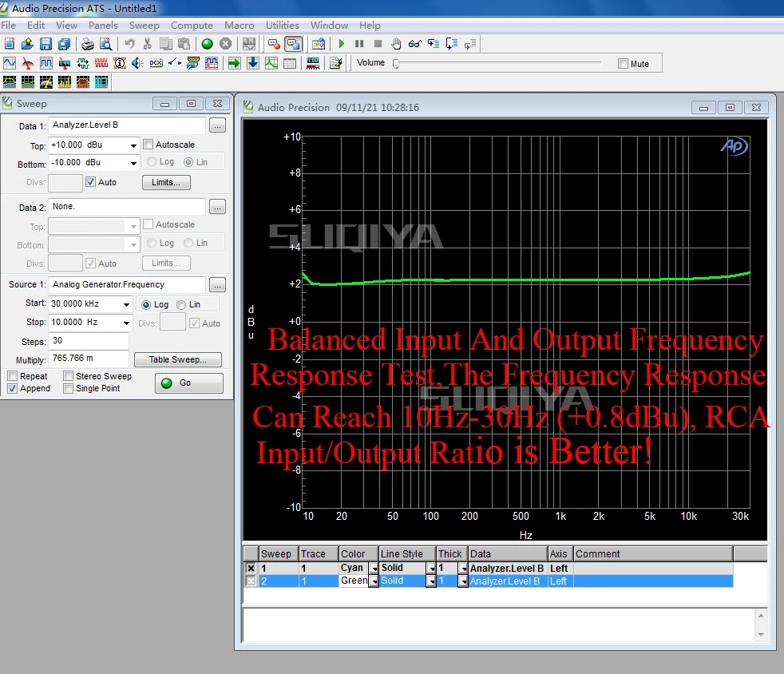Screen dimensions: 784x674
Task: Click the Cut scissors icon
Action: [148, 44]
